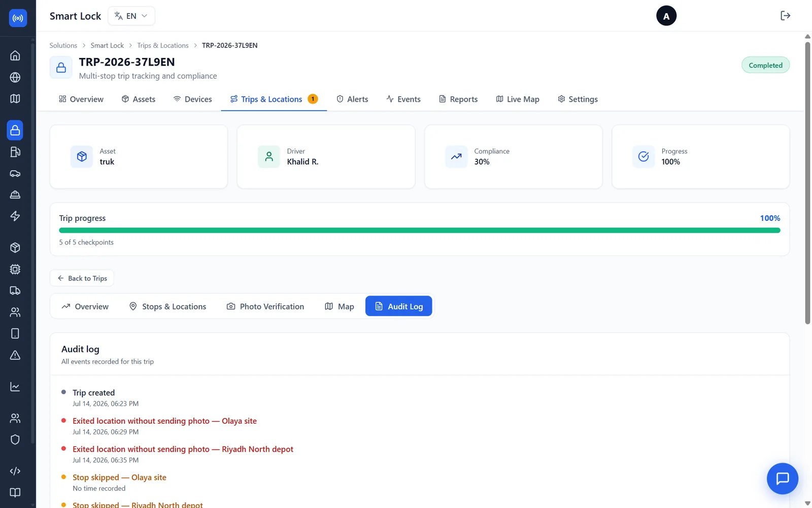This screenshot has width=812, height=508.
Task: Open the chip processor icon in sidebar
Action: click(x=15, y=269)
